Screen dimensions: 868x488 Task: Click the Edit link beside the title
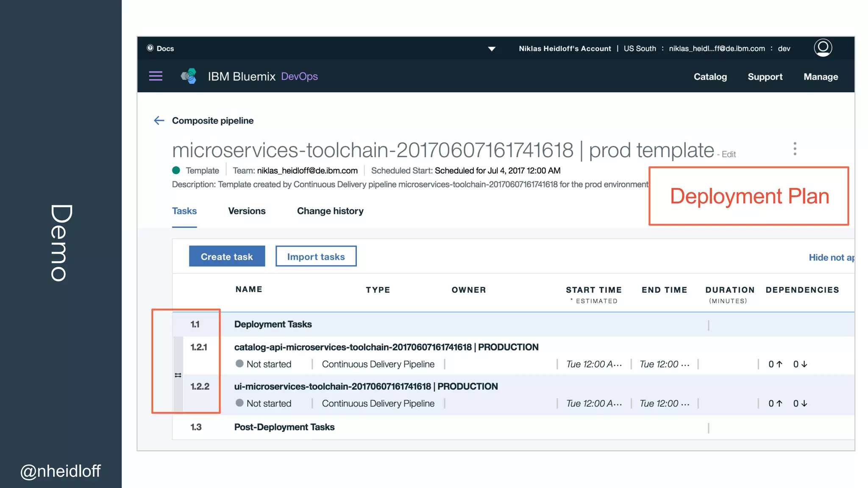click(x=729, y=154)
